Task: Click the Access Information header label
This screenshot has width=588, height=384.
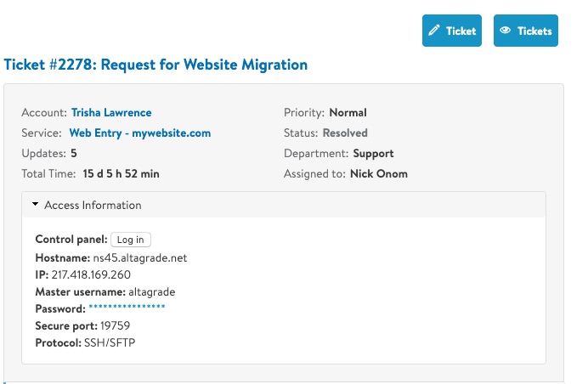Action: coord(93,205)
